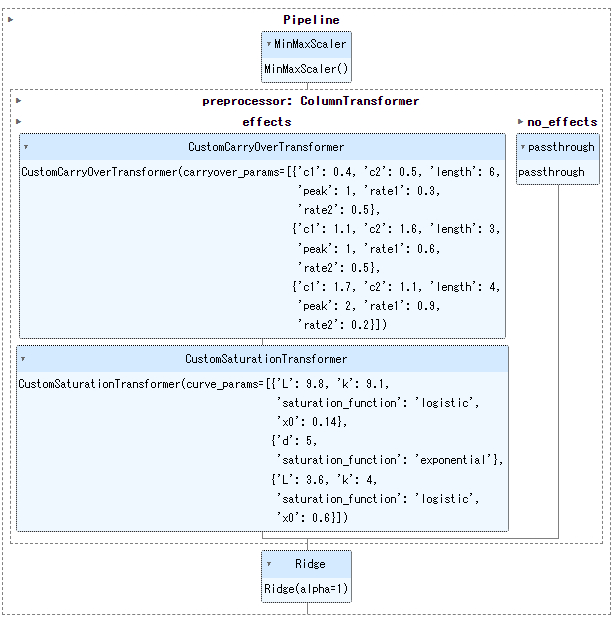Select the no_effects transformer label
Viewport: 615px width, 625px height.
[562, 122]
